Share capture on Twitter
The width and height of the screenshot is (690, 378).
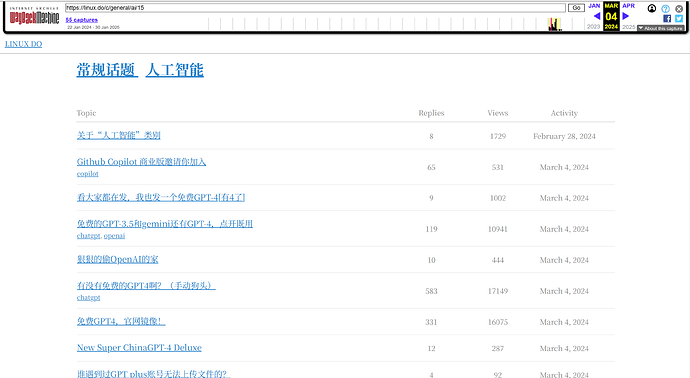(679, 18)
